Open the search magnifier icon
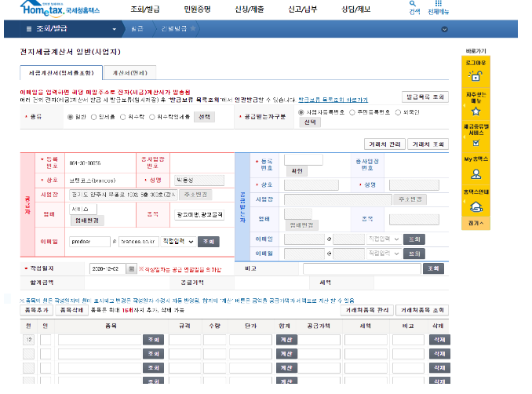Screen dimensions: 532x394 tap(413, 4)
